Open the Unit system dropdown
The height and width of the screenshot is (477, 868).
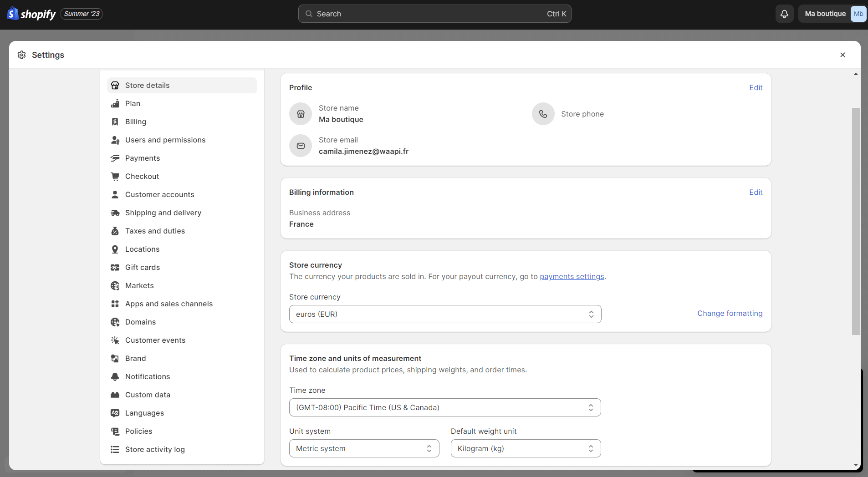click(x=364, y=448)
